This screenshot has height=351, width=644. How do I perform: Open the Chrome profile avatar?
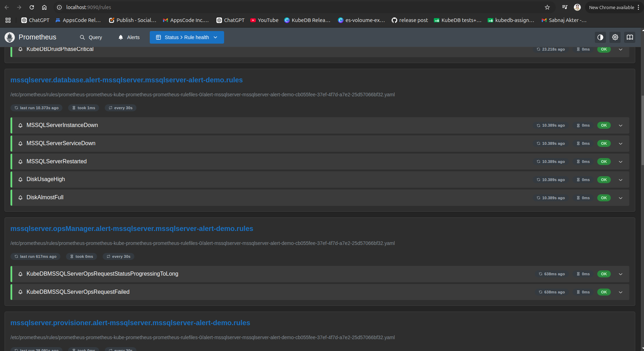[x=577, y=7]
